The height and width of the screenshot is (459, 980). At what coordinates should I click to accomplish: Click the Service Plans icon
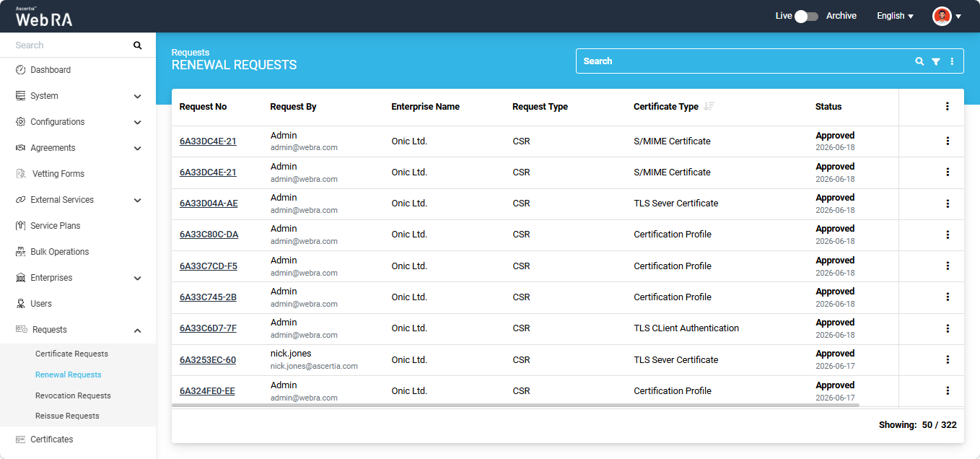[20, 226]
